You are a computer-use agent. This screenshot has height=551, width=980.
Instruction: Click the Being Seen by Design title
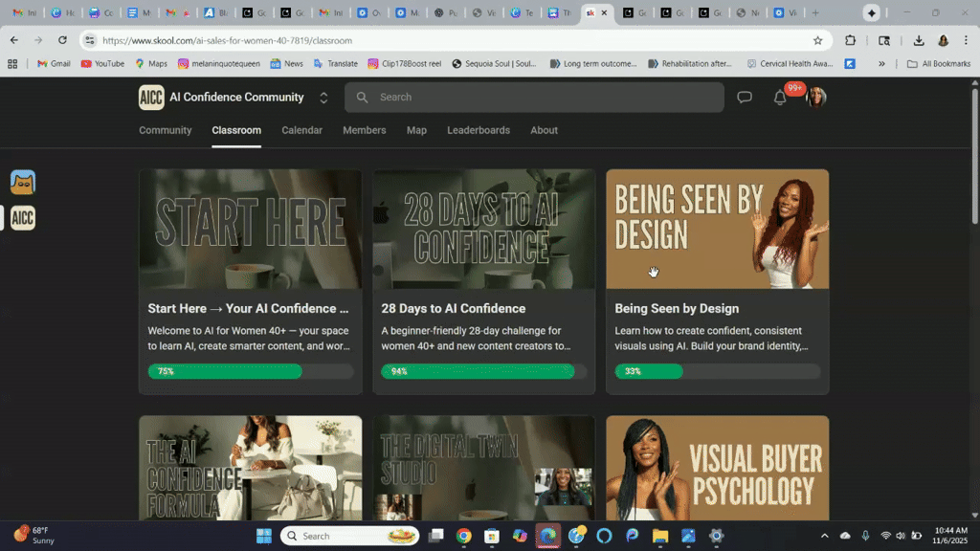[x=677, y=309]
